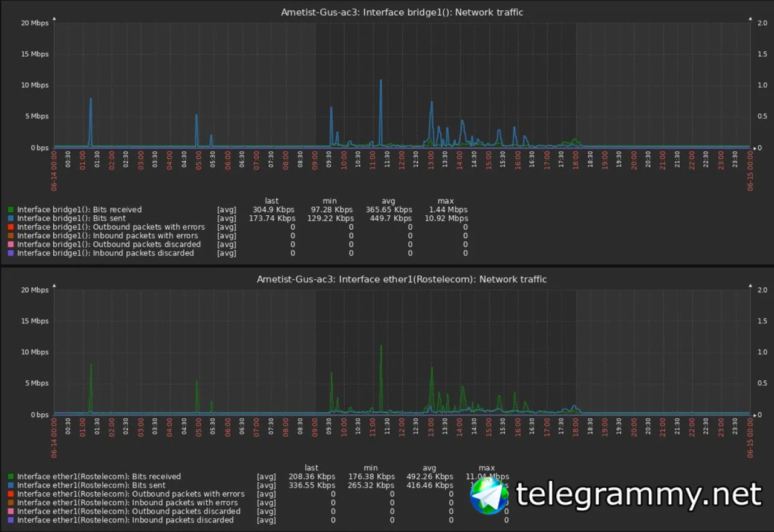
Task: Click the 'last' column header in bridge1 legend
Action: pyautogui.click(x=272, y=201)
